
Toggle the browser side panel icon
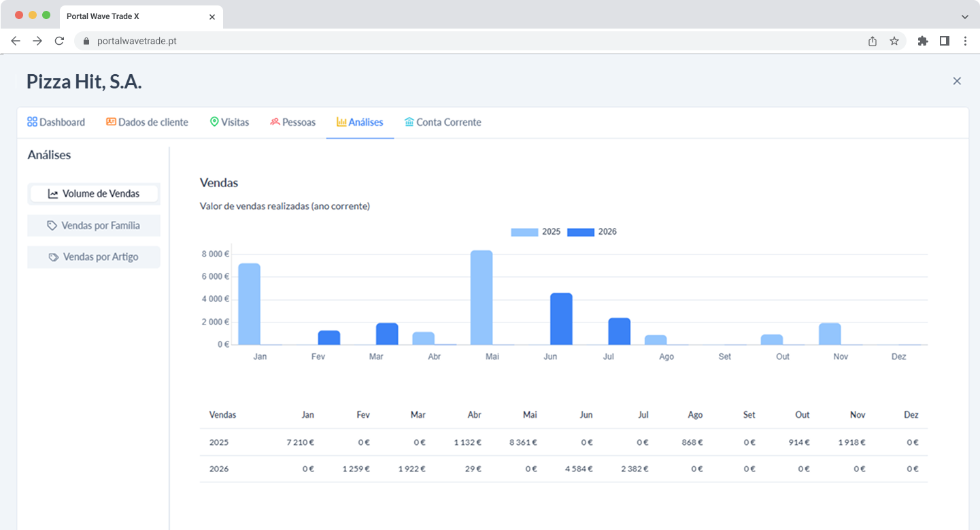[x=945, y=41]
